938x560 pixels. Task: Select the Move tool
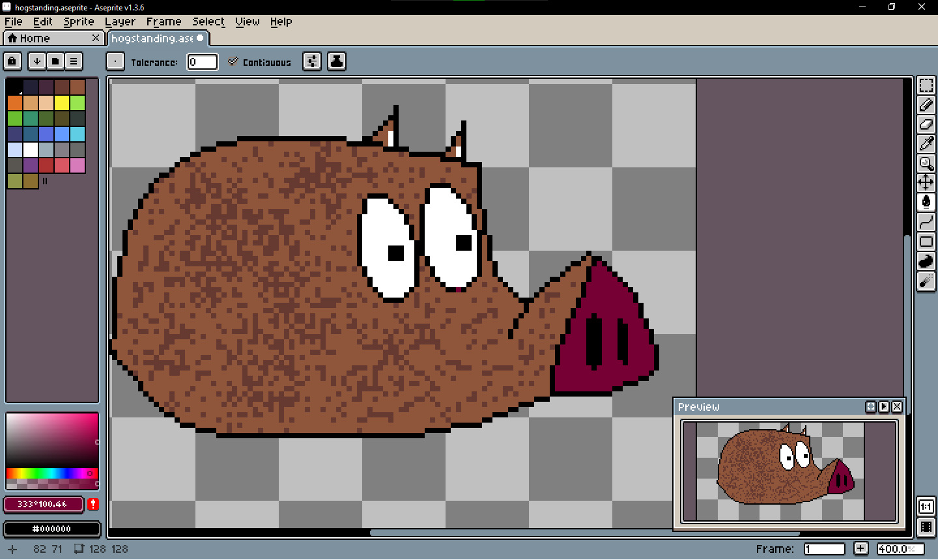[926, 183]
